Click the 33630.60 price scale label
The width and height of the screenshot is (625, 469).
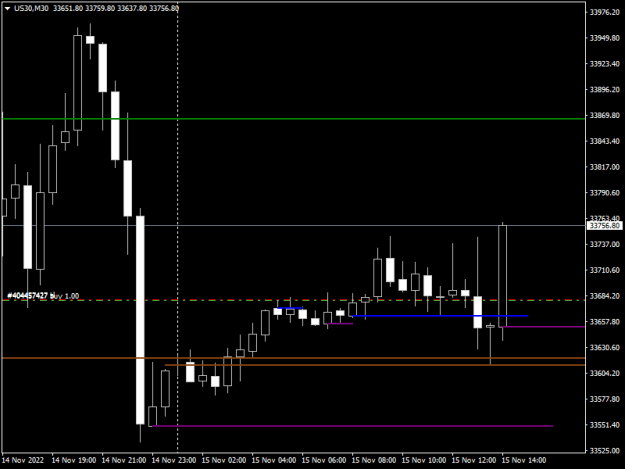605,347
